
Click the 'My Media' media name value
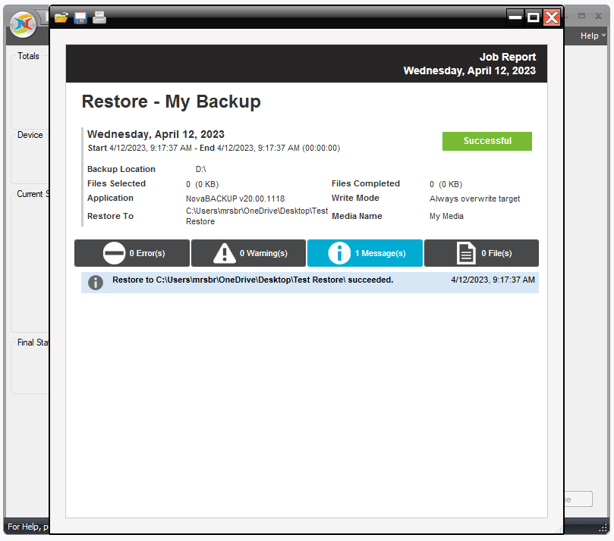tap(446, 216)
